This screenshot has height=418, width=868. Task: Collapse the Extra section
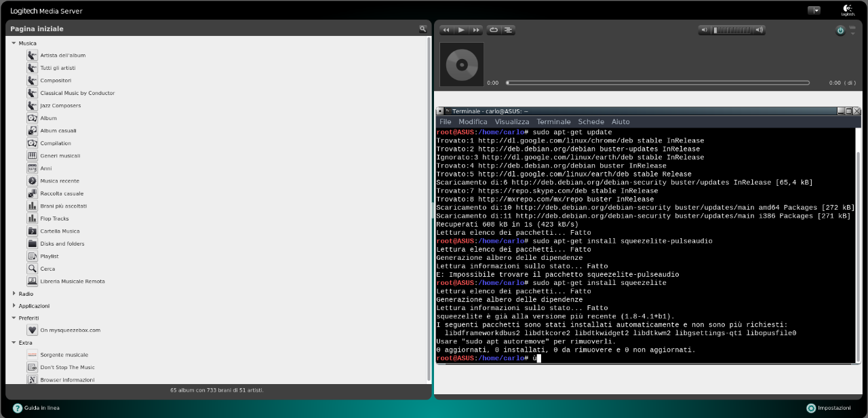pyautogui.click(x=14, y=342)
